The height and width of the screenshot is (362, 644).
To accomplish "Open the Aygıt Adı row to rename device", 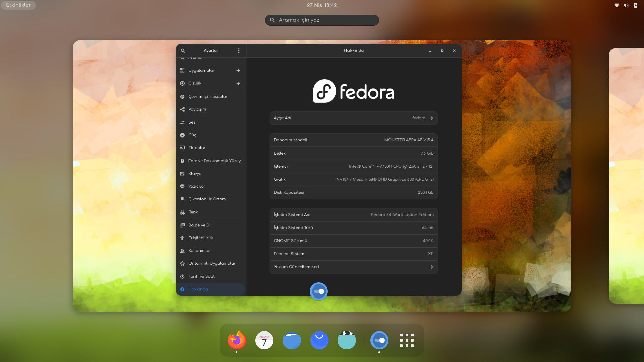I will (354, 118).
